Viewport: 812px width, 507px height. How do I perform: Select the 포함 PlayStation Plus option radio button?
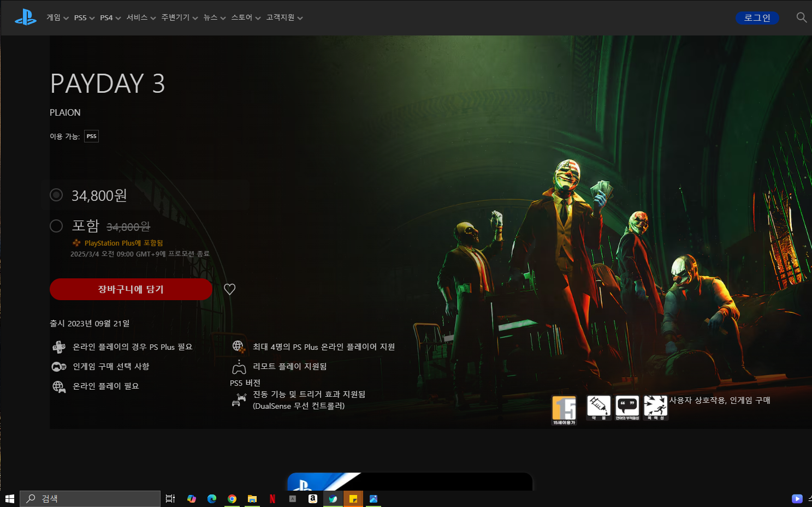(x=56, y=226)
